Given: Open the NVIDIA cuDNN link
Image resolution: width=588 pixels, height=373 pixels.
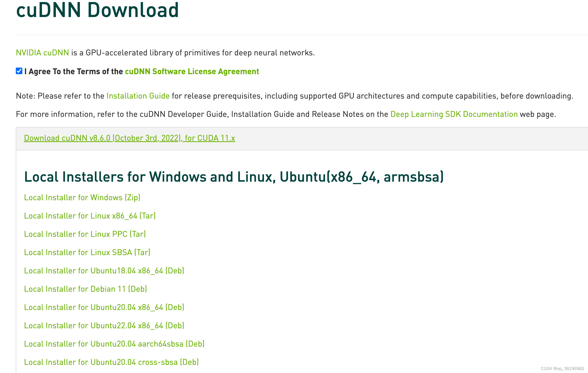Looking at the screenshot, I should click(42, 53).
